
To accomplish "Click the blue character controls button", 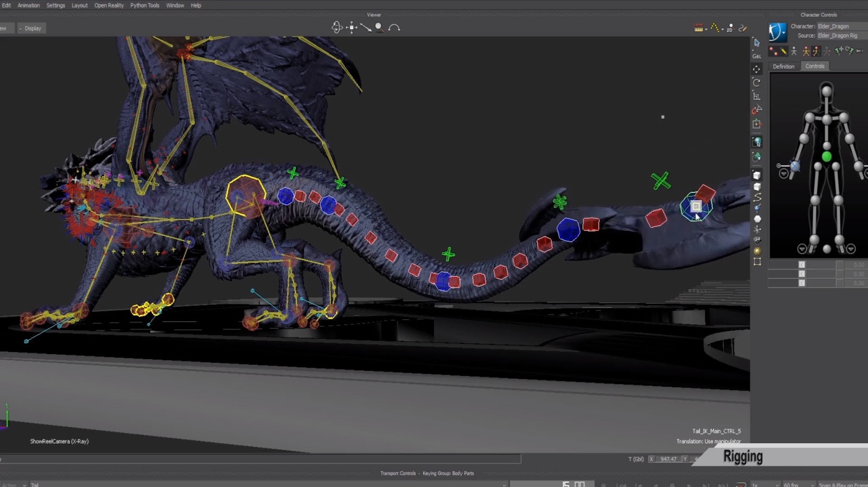I will [x=777, y=31].
